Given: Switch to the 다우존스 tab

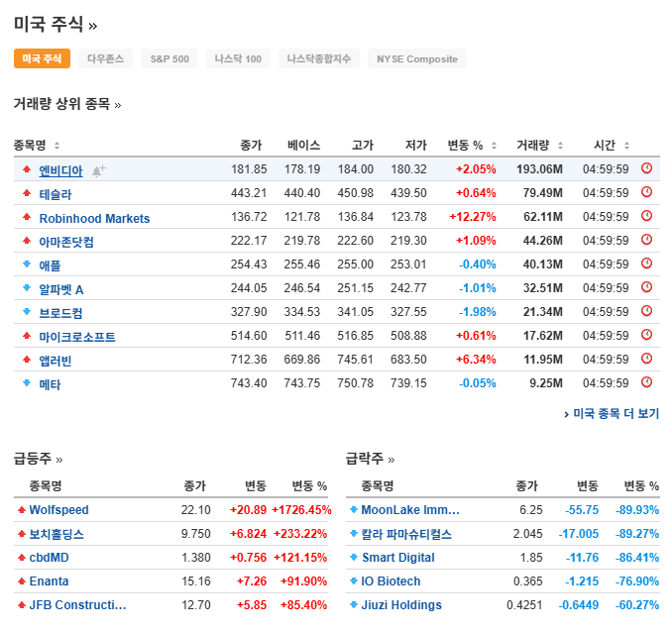Looking at the screenshot, I should click(105, 58).
